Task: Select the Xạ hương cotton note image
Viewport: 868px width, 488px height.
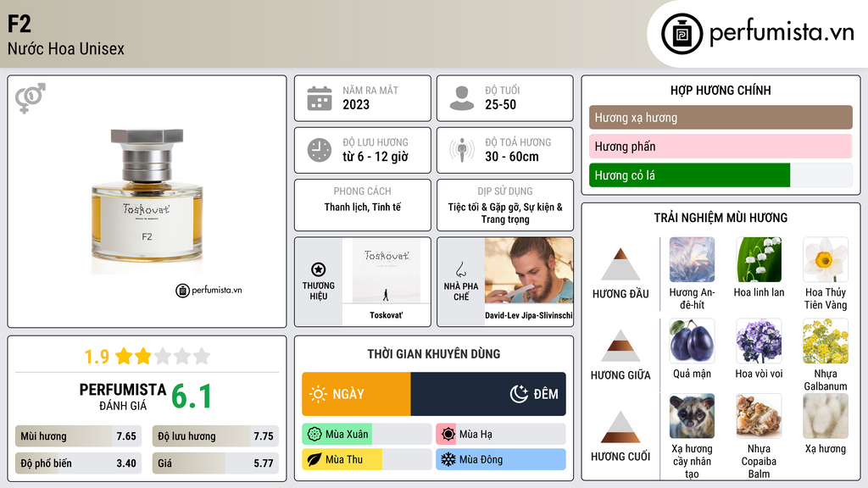Action: click(826, 416)
